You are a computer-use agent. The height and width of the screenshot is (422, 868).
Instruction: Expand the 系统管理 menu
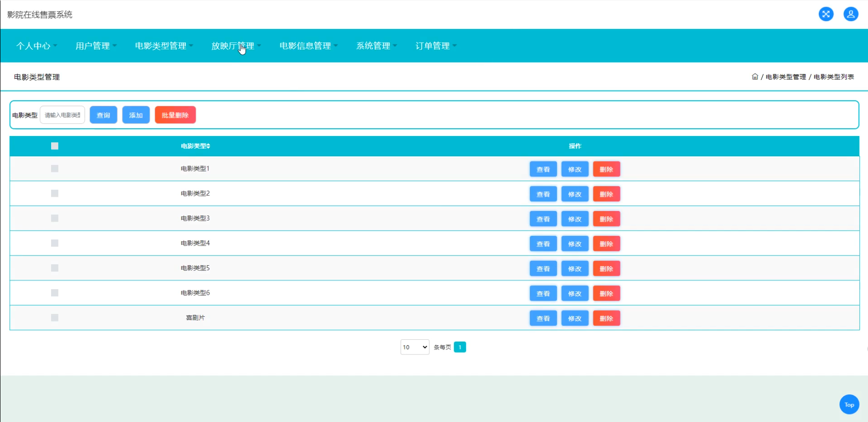(x=377, y=46)
